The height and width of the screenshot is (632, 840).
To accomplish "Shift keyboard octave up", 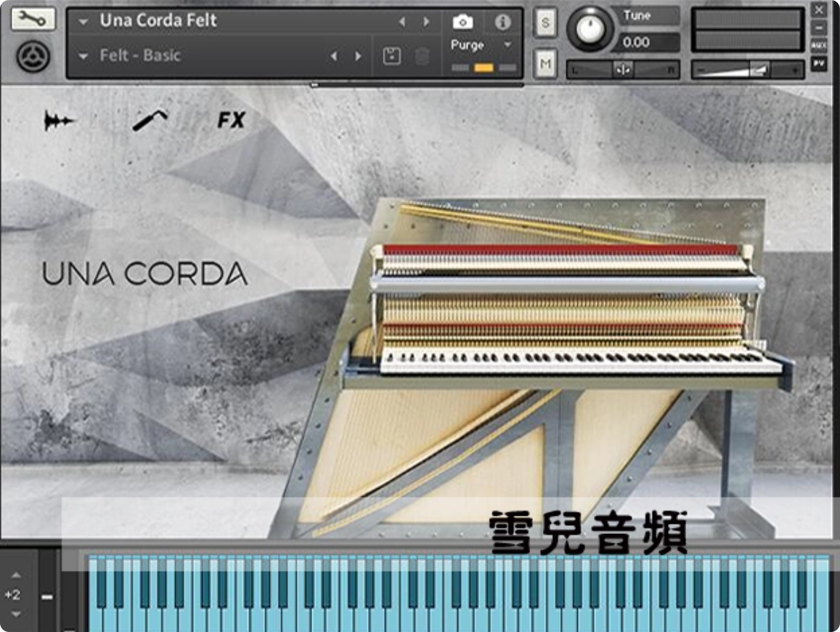I will [16, 575].
